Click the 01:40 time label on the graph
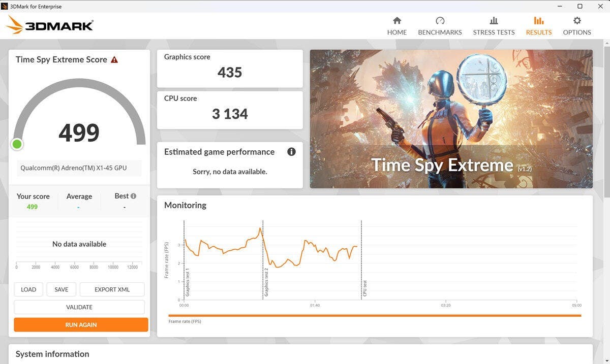This screenshot has height=364, width=610. coord(315,305)
